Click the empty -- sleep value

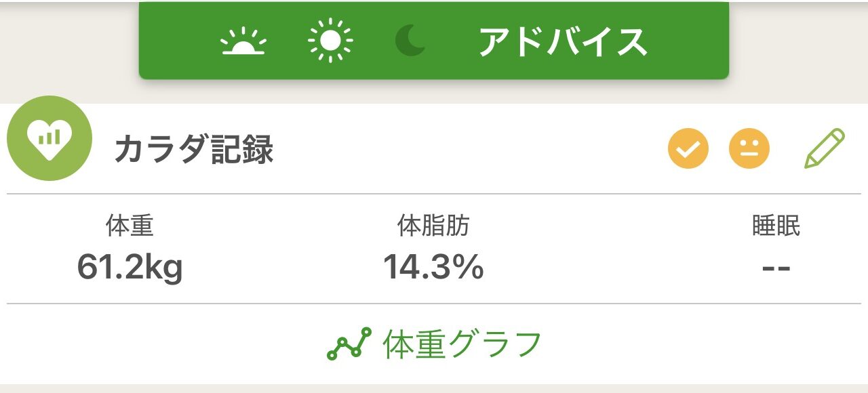[776, 267]
